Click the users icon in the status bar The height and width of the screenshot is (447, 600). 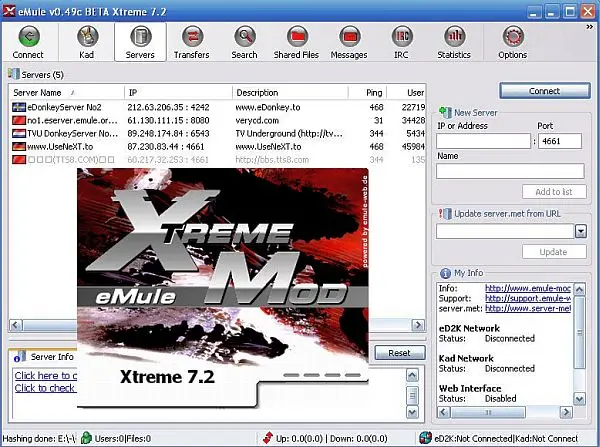click(87, 438)
